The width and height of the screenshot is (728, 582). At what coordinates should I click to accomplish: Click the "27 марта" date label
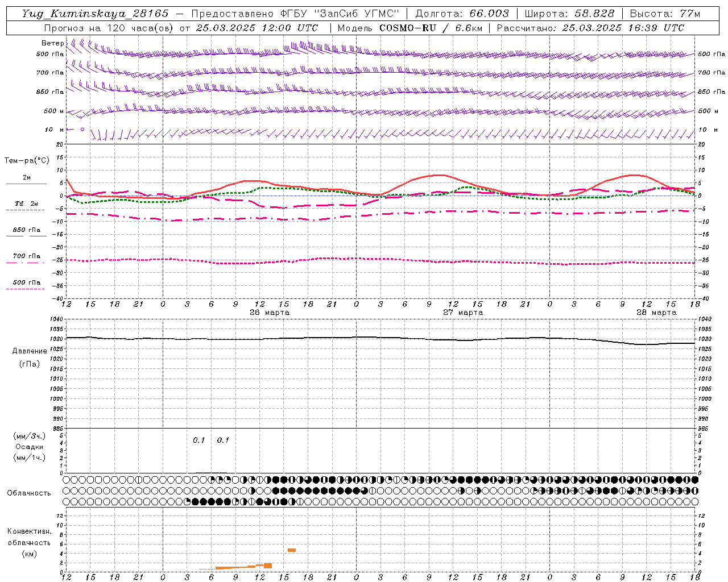[463, 313]
